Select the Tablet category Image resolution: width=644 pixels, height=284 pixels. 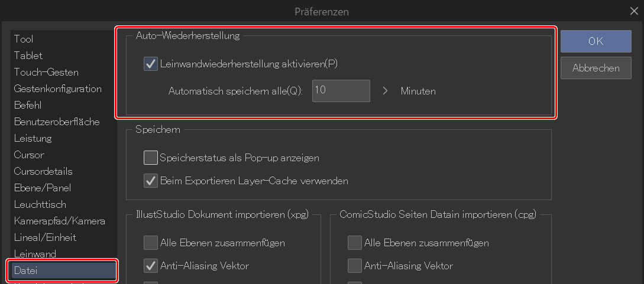click(x=28, y=56)
